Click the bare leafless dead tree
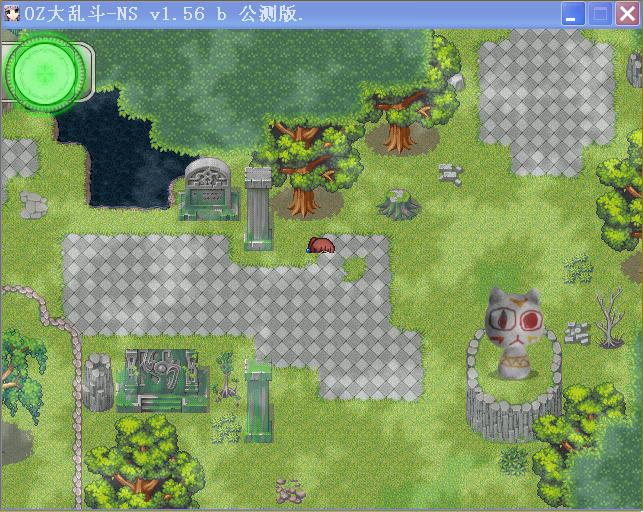The height and width of the screenshot is (512, 643). [611, 317]
